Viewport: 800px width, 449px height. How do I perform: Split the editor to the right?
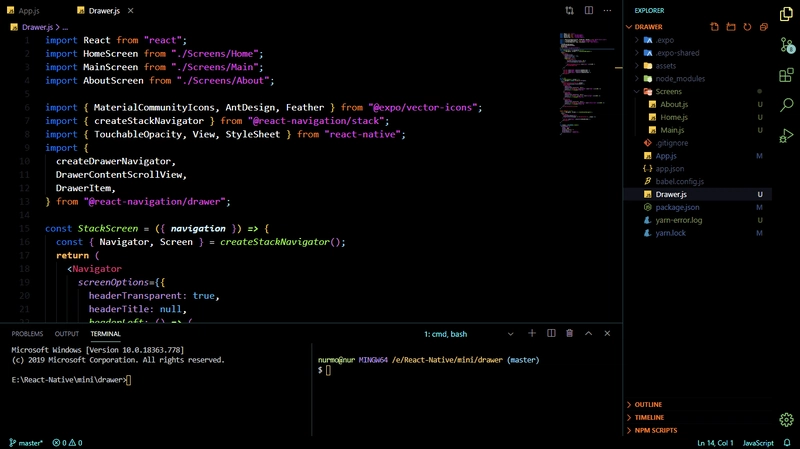[x=589, y=10]
